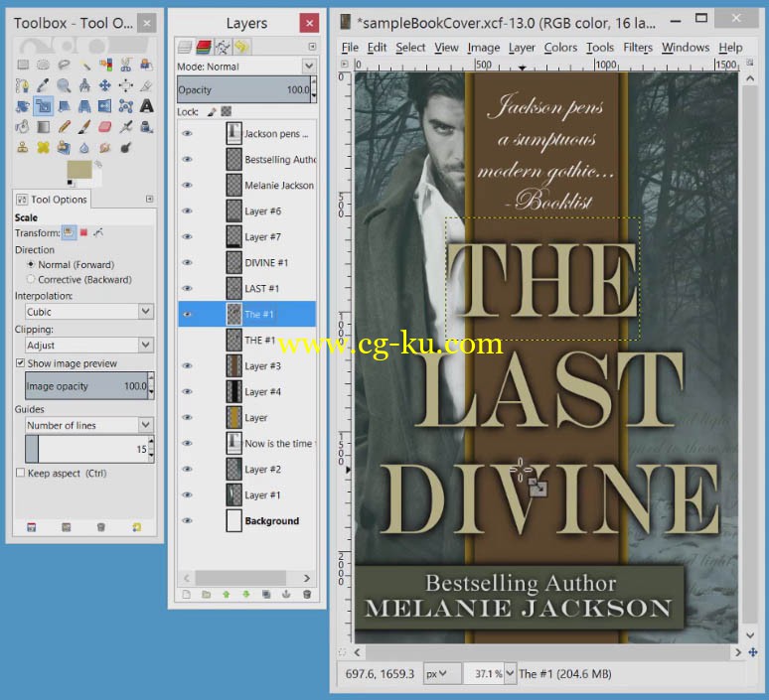Open the Filters menu
The image size is (769, 700).
(638, 48)
